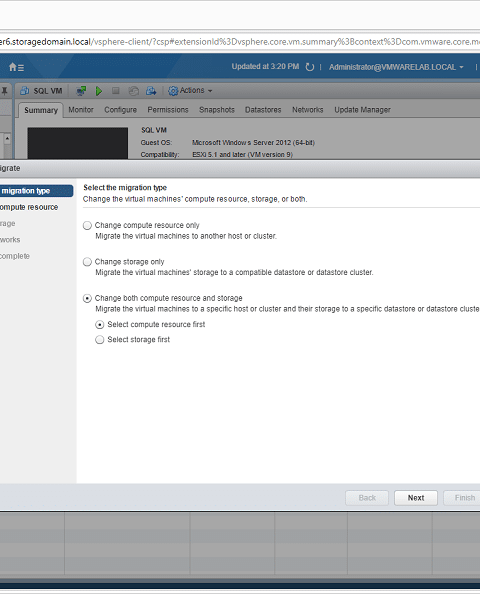The image size is (480, 594).
Task: Click the ESXi 5.1 and later compatibility value
Action: [242, 155]
